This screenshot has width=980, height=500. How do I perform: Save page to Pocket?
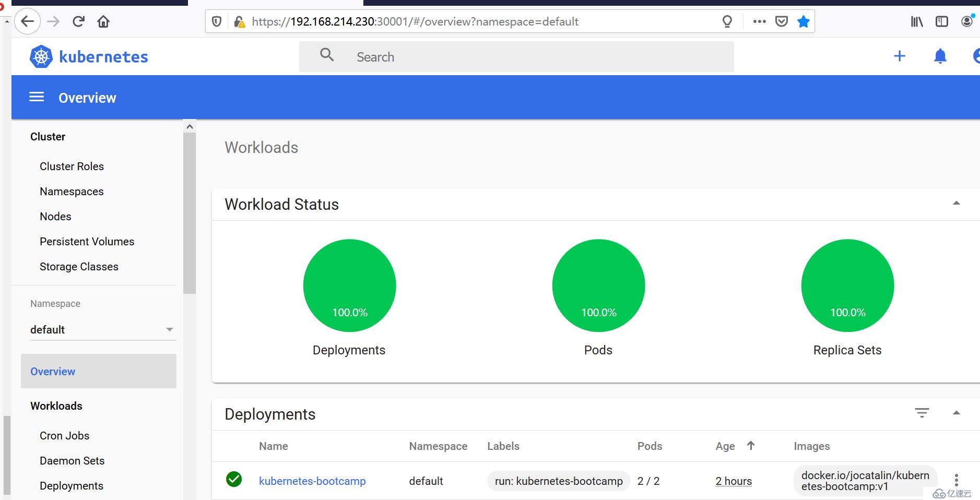coord(781,21)
